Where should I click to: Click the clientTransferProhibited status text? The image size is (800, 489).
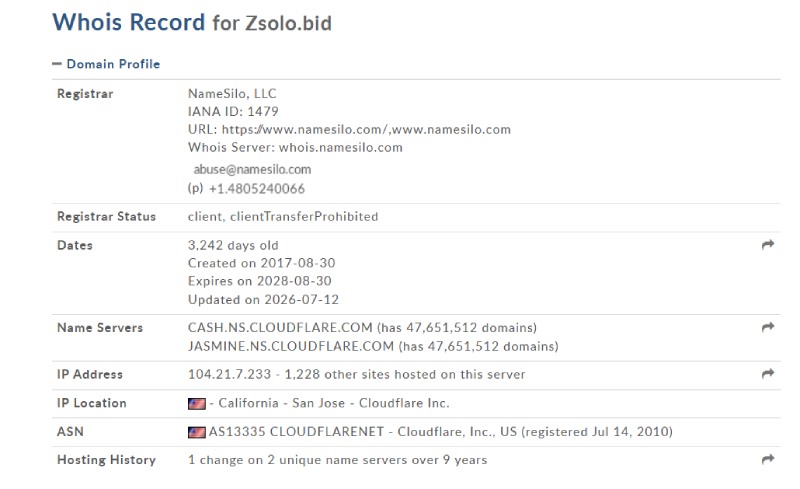(x=304, y=216)
